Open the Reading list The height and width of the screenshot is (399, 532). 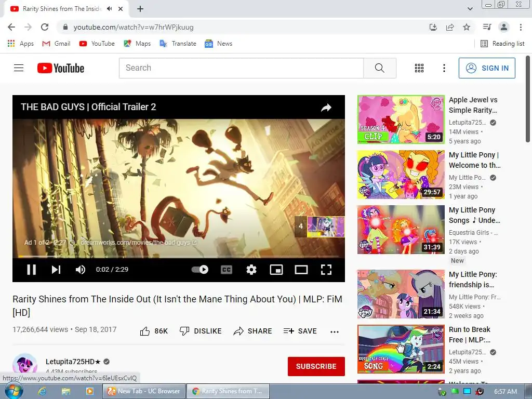pos(502,44)
